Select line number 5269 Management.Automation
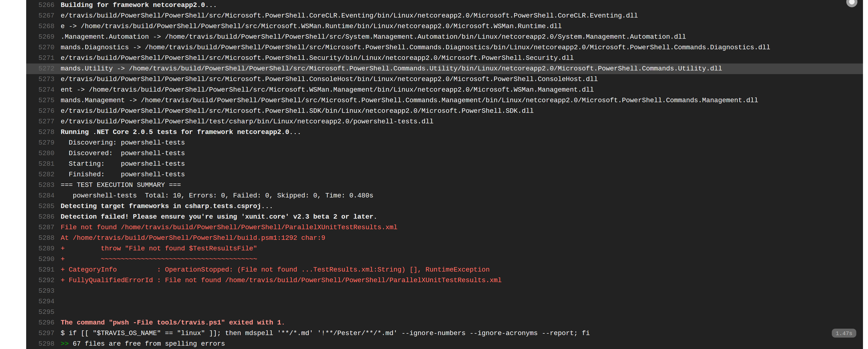868x349 pixels. [46, 37]
